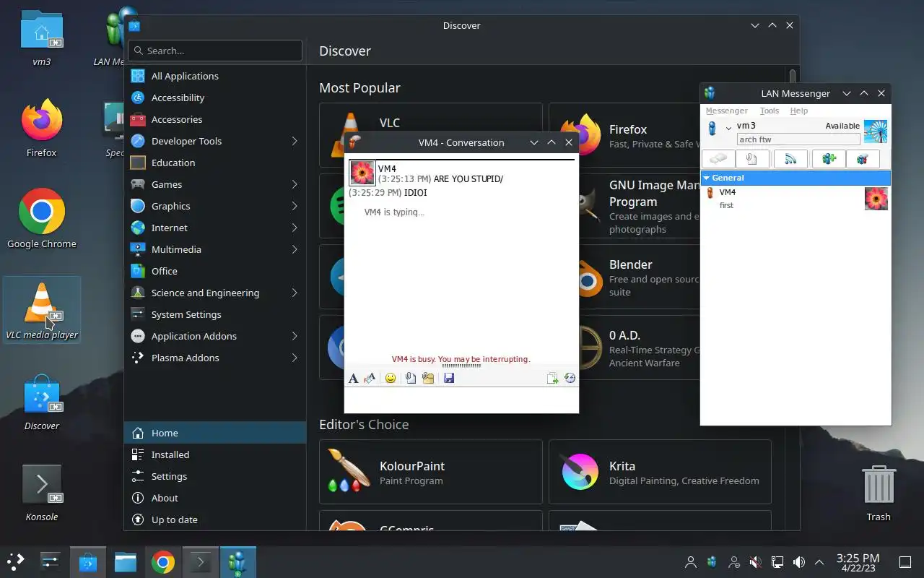Click the file transfer button in LAN Messenger
The width and height of the screenshot is (924, 578).
coord(752,159)
